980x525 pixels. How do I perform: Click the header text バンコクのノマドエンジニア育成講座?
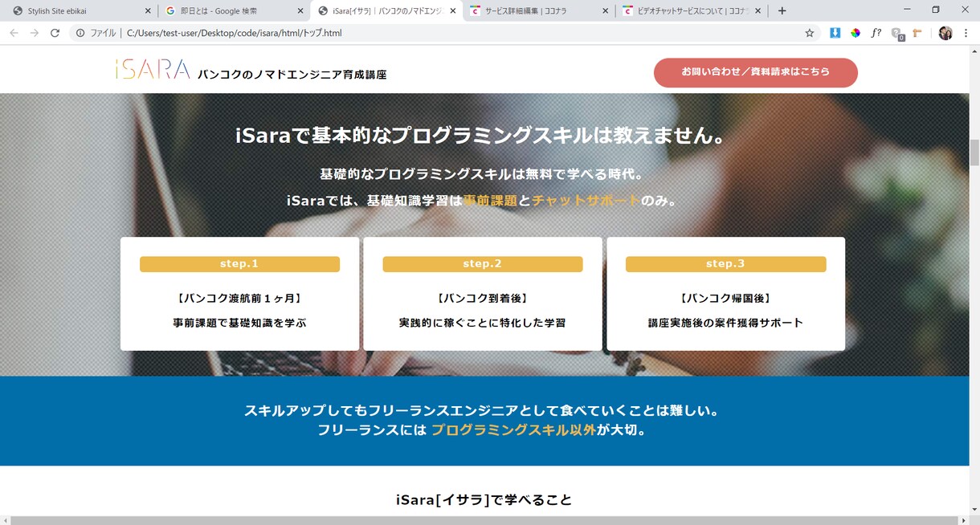tap(292, 74)
